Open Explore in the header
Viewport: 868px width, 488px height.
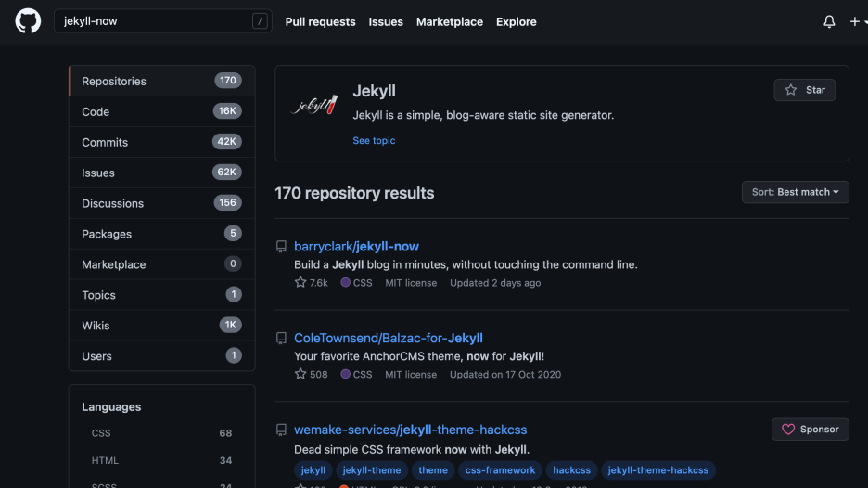516,21
